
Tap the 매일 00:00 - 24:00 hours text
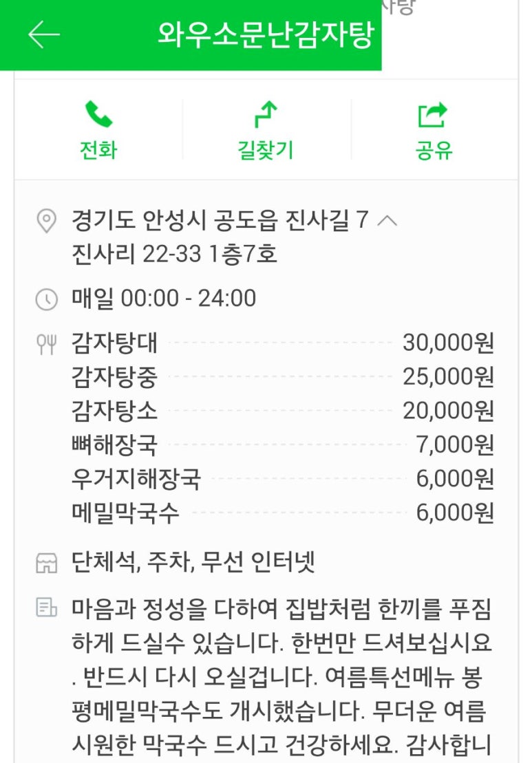[164, 299]
